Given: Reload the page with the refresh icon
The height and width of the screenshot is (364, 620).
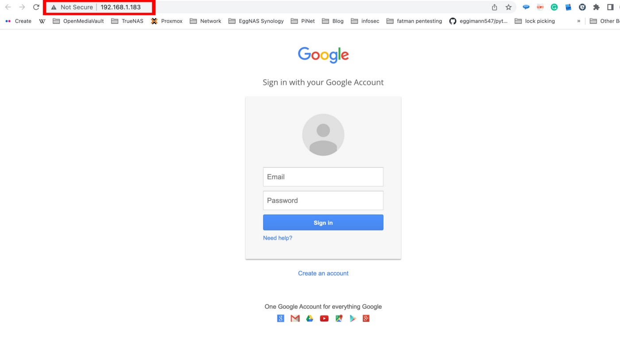Looking at the screenshot, I should (36, 7).
